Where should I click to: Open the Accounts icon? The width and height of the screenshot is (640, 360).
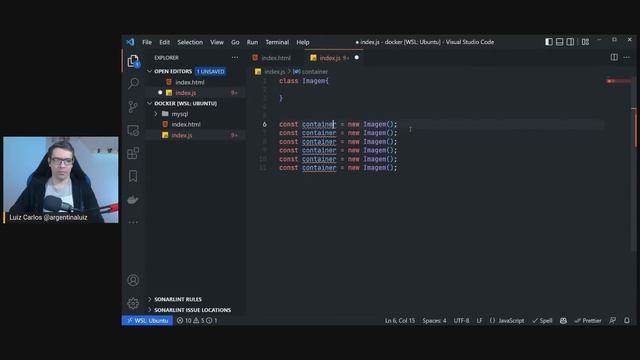[x=133, y=280]
